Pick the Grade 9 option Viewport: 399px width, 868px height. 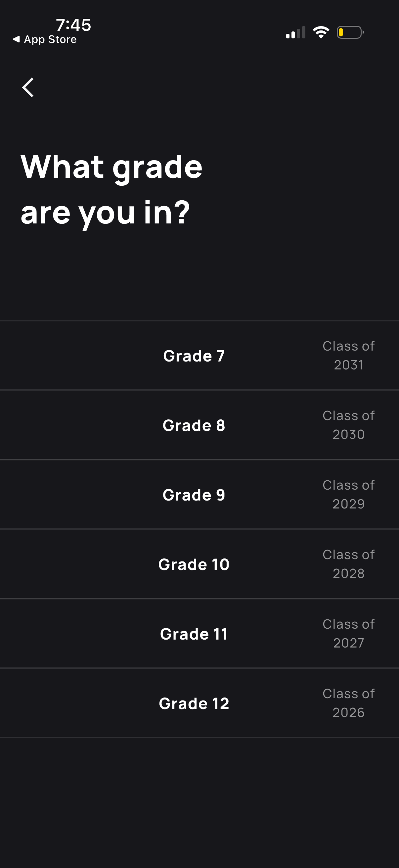(194, 495)
